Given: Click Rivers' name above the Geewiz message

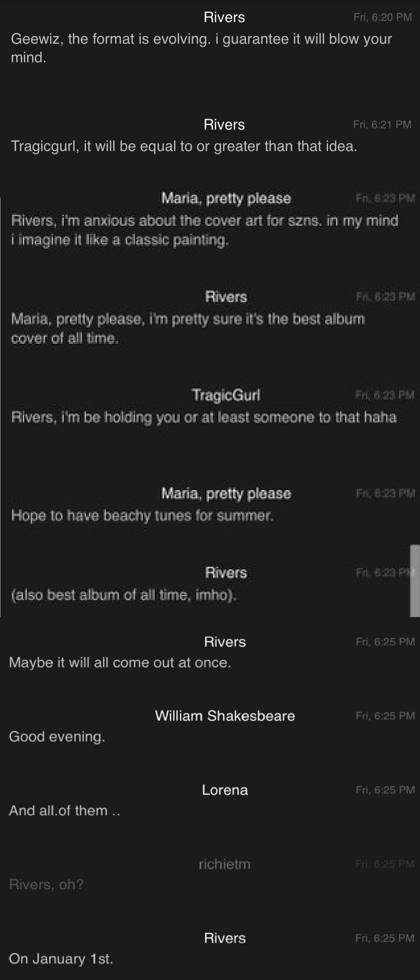Looking at the screenshot, I should (x=224, y=17).
